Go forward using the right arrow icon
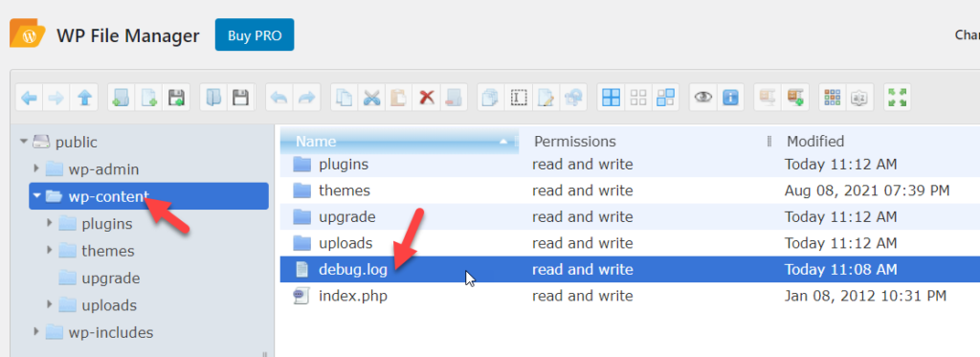 (56, 98)
